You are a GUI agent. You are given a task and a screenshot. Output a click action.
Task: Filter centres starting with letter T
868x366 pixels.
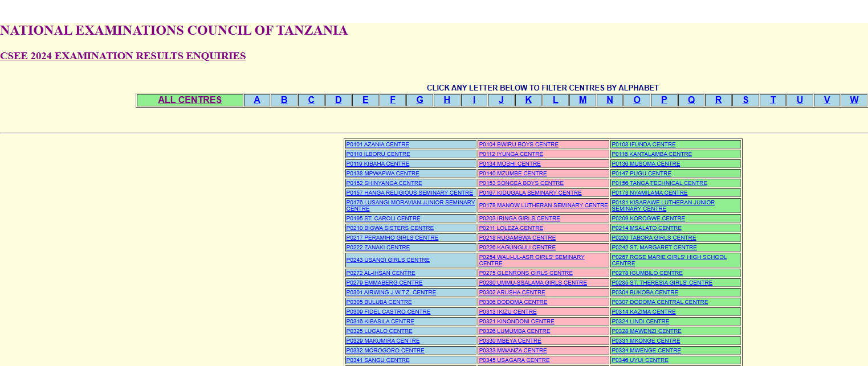[772, 100]
